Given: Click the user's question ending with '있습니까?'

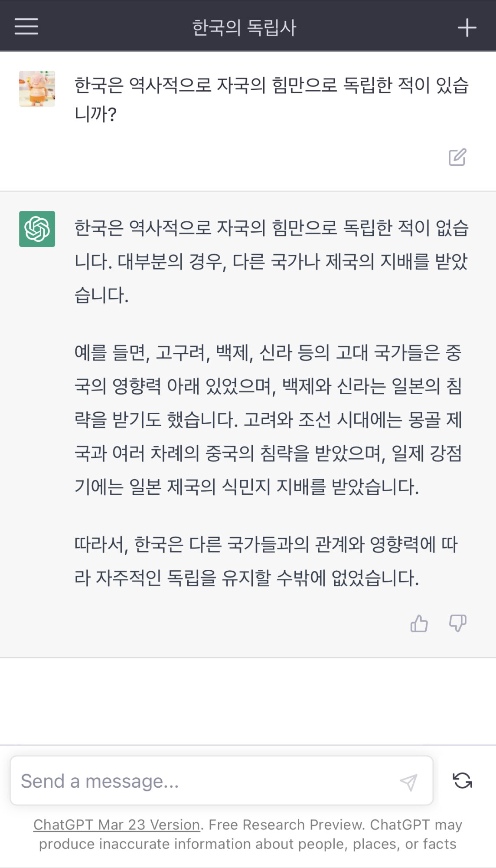Looking at the screenshot, I should click(271, 99).
